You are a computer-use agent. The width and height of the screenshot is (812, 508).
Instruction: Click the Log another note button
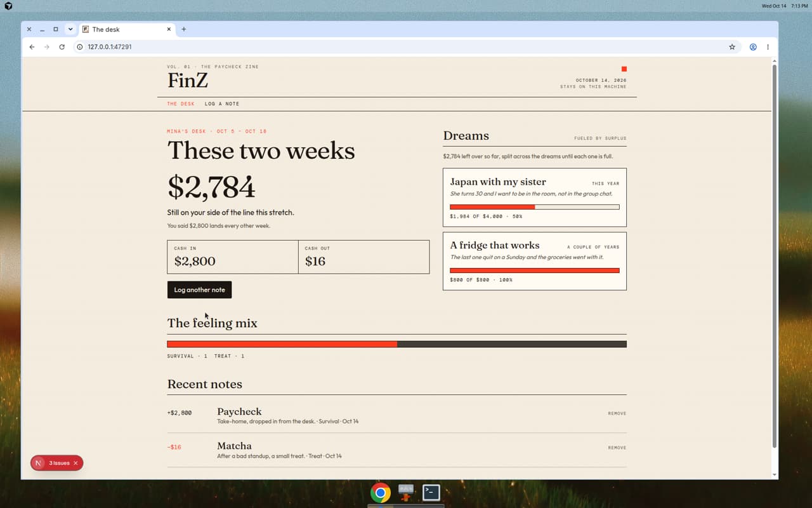[x=200, y=290]
